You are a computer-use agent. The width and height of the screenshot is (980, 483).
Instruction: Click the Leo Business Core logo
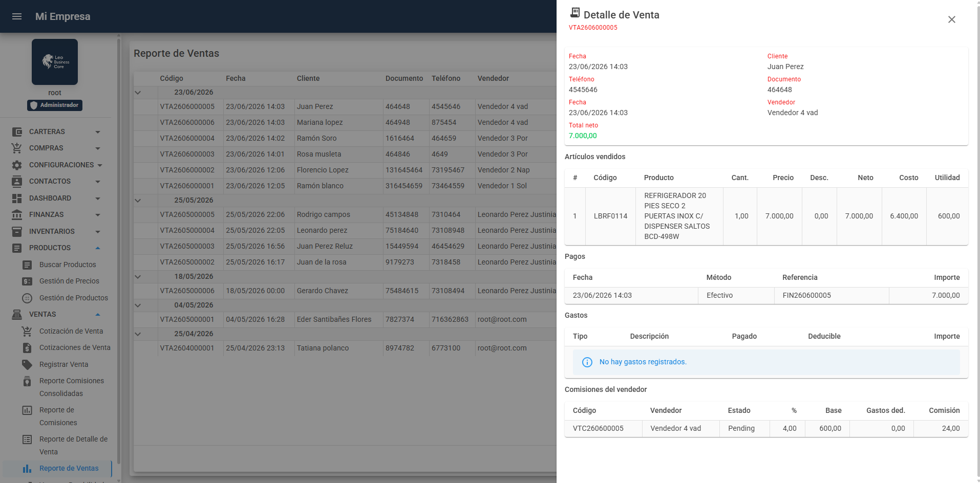point(55,62)
